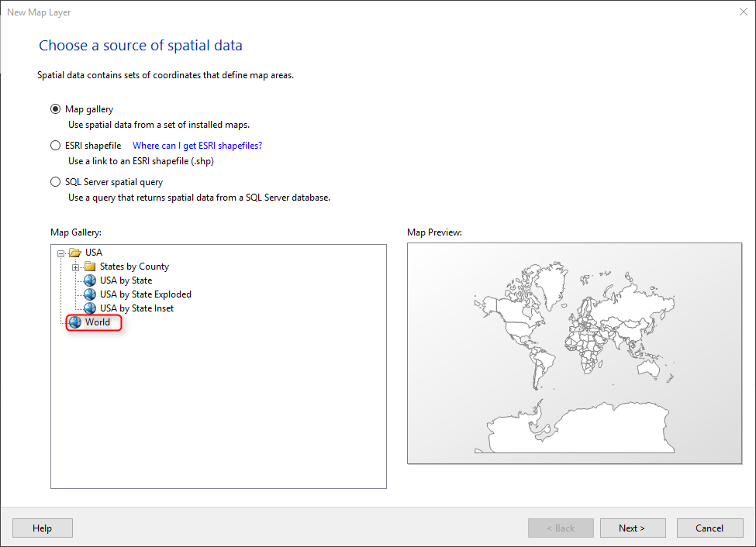Click the globe icon for USA by State Exploded
Screen dimensions: 756x547
(x=90, y=294)
